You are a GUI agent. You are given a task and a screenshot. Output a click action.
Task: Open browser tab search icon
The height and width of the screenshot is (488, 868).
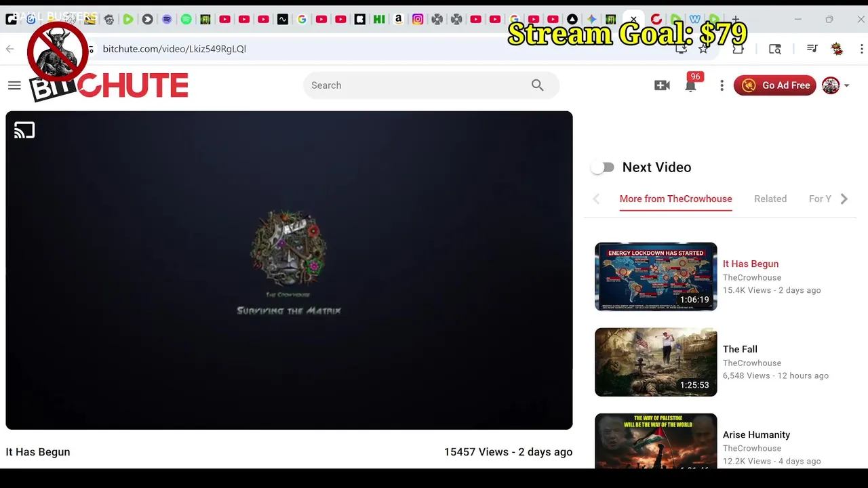pos(775,49)
